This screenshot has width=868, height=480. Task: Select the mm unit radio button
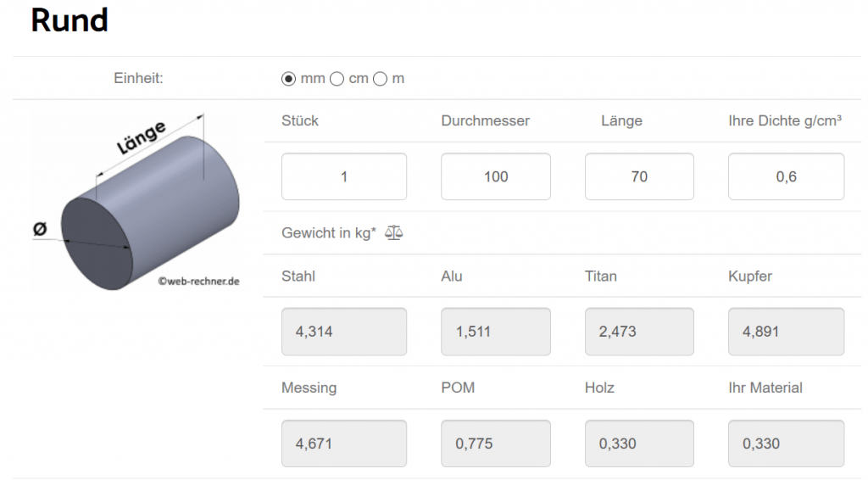[288, 79]
